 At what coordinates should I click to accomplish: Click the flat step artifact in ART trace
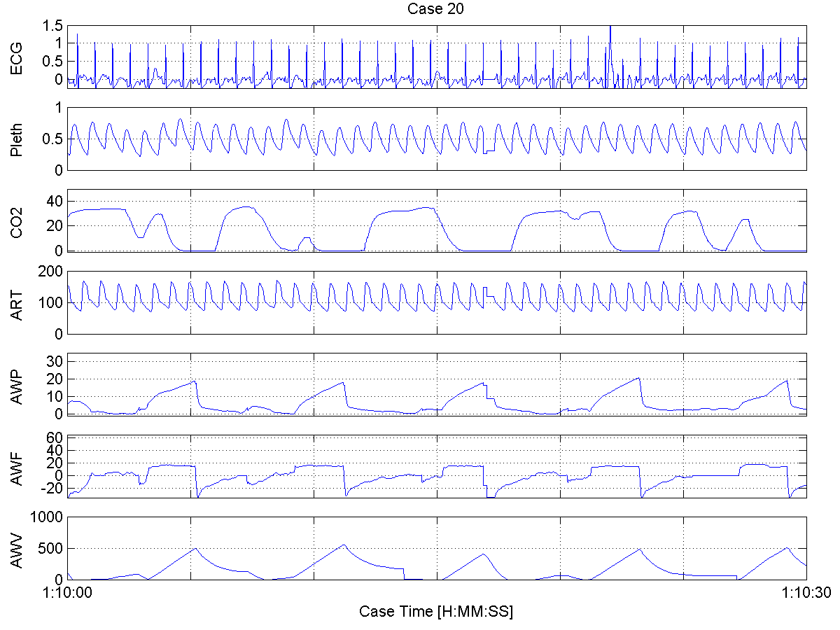[489, 296]
